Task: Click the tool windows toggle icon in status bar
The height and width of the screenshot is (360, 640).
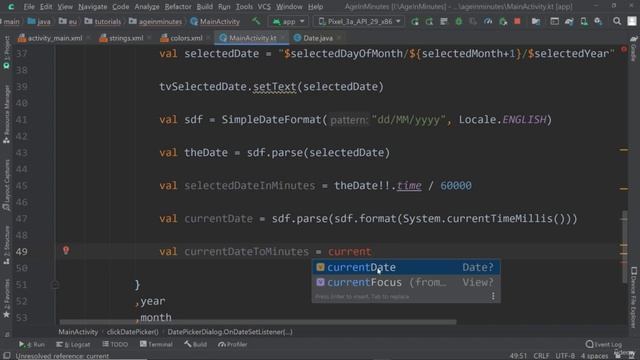Action: click(x=7, y=356)
